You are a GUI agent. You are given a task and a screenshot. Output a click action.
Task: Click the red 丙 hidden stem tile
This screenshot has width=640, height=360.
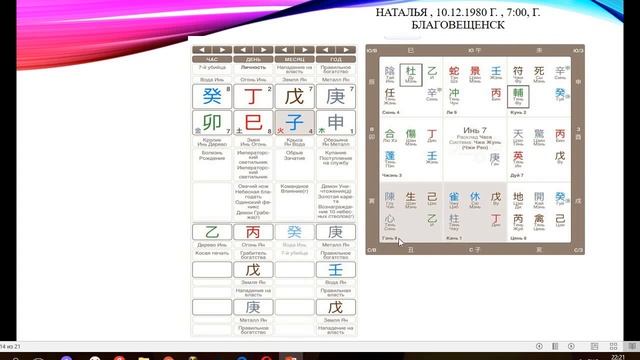coord(253,232)
